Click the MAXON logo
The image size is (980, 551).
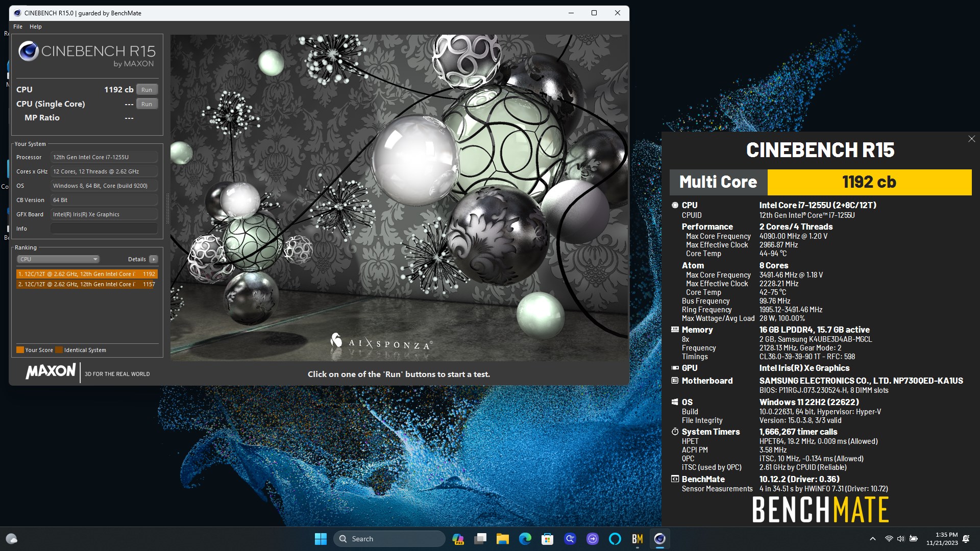[51, 371]
